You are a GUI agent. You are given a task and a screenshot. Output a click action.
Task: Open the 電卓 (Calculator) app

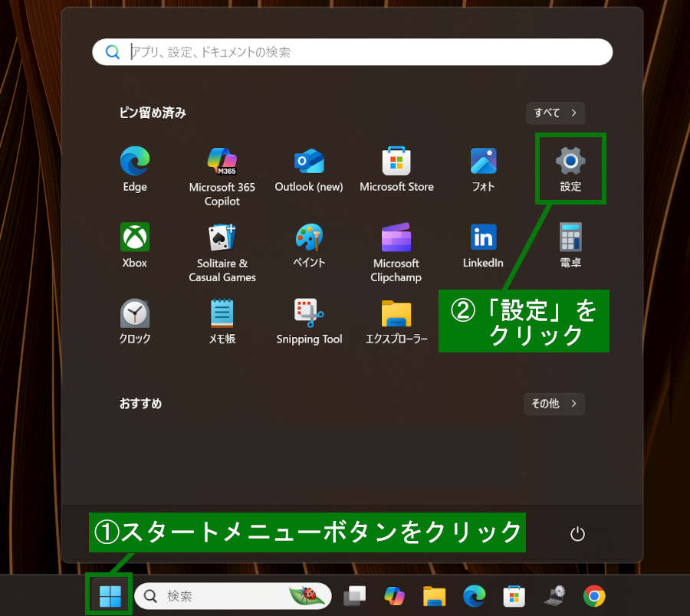point(570,245)
